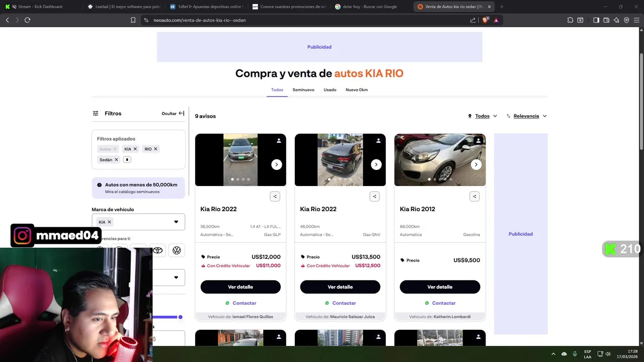Open the browser extensions puzzle icon
644x362 pixels.
click(570, 20)
